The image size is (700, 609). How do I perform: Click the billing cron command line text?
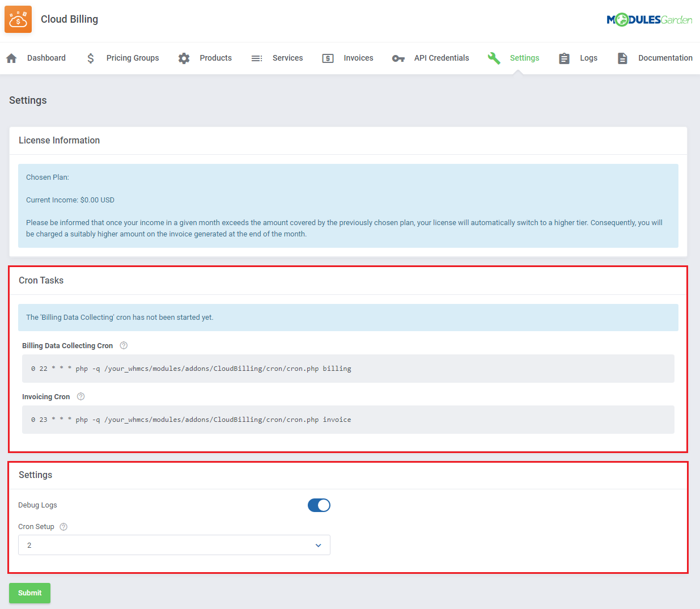191,369
